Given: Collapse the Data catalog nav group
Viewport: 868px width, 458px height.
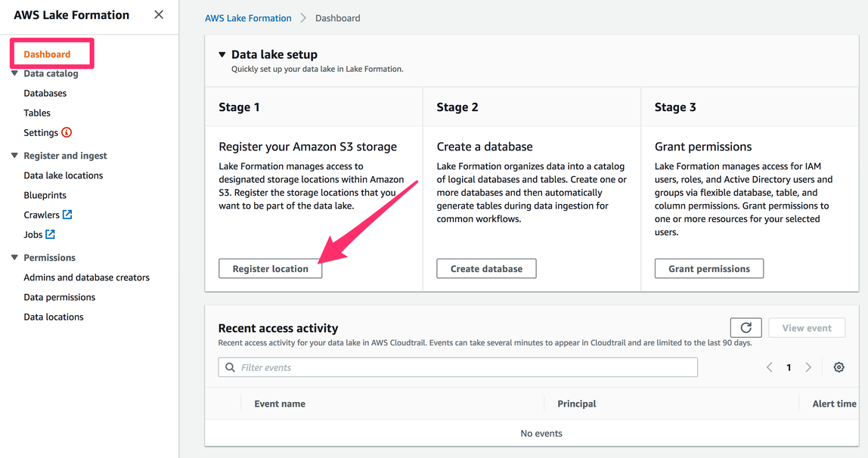Looking at the screenshot, I should coord(14,73).
